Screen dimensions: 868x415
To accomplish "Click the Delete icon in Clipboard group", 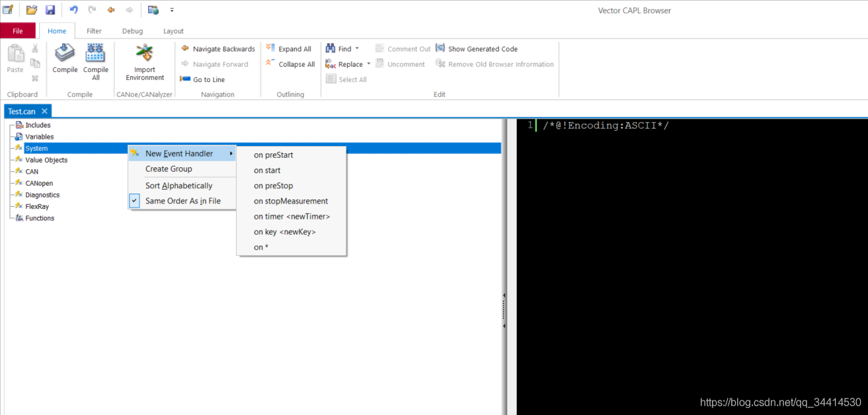I will (x=35, y=78).
